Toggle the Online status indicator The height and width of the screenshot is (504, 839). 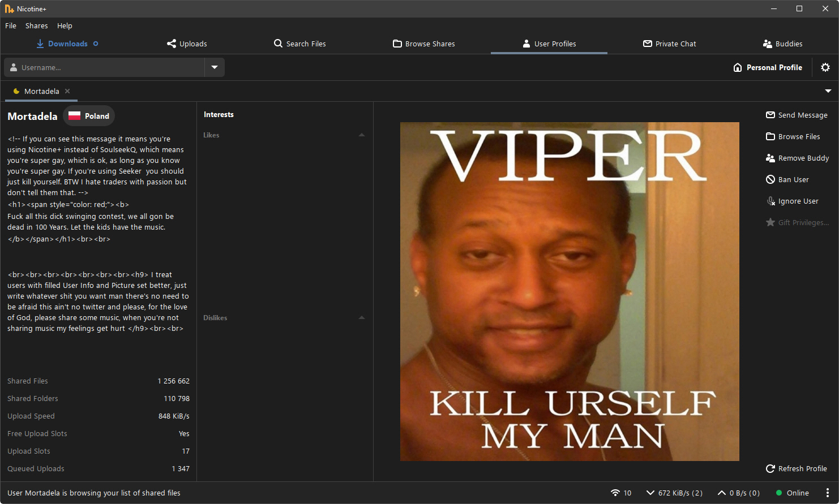pyautogui.click(x=792, y=493)
